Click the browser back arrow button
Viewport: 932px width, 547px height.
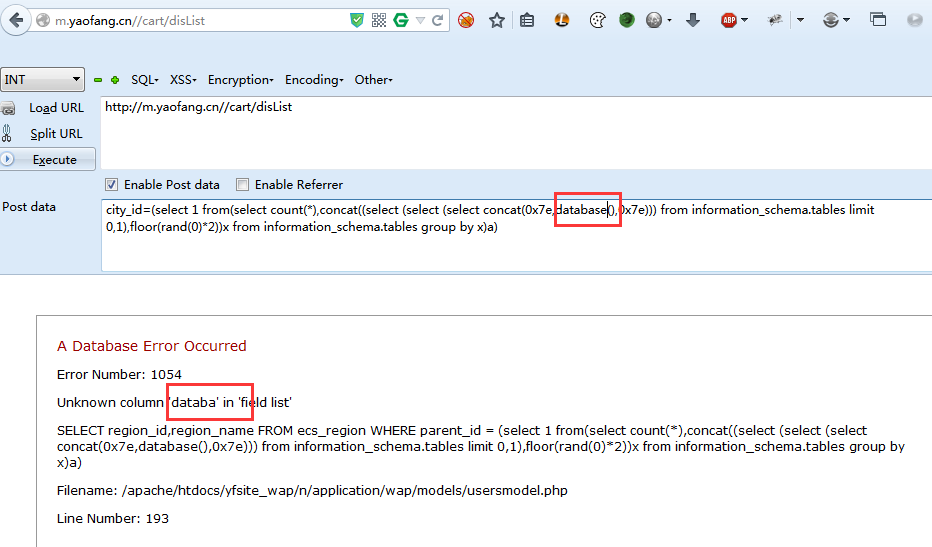click(16, 21)
